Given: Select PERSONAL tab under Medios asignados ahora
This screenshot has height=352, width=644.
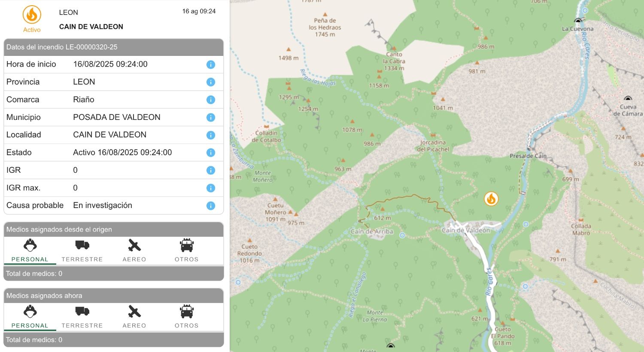Looking at the screenshot, I should tap(30, 317).
